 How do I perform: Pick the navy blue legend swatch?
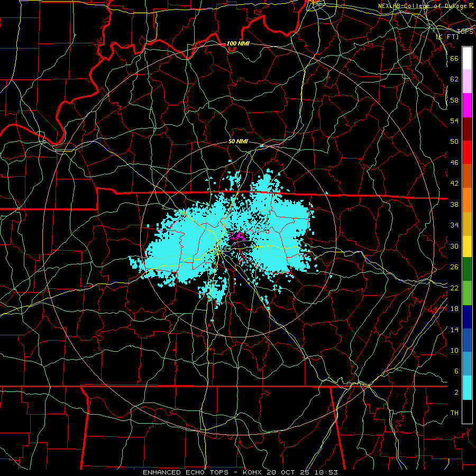(x=467, y=317)
